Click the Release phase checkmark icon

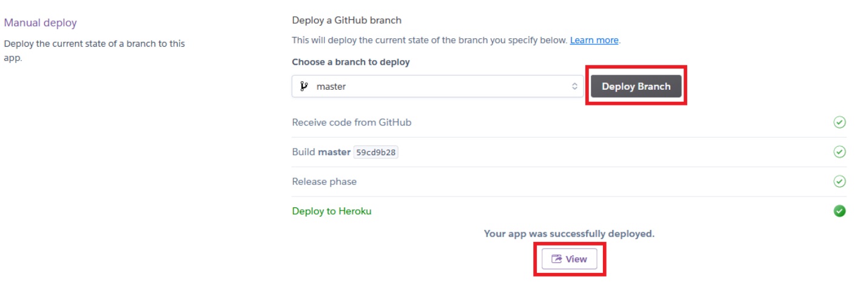pos(839,181)
